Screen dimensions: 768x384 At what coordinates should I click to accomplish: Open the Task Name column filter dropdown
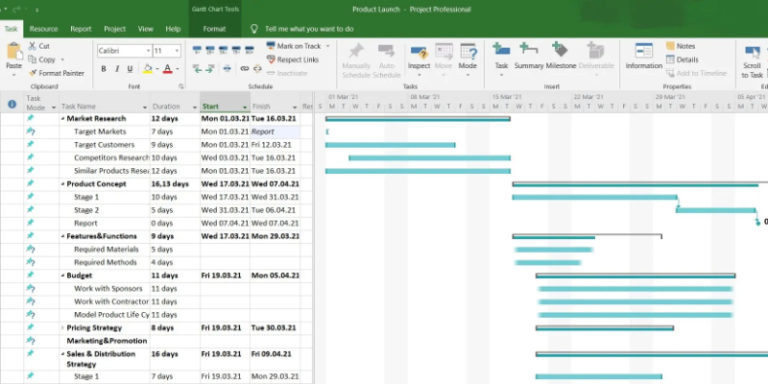coord(144,107)
